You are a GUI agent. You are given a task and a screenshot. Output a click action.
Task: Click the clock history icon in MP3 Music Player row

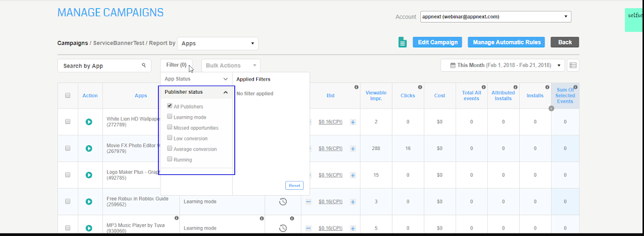click(283, 228)
